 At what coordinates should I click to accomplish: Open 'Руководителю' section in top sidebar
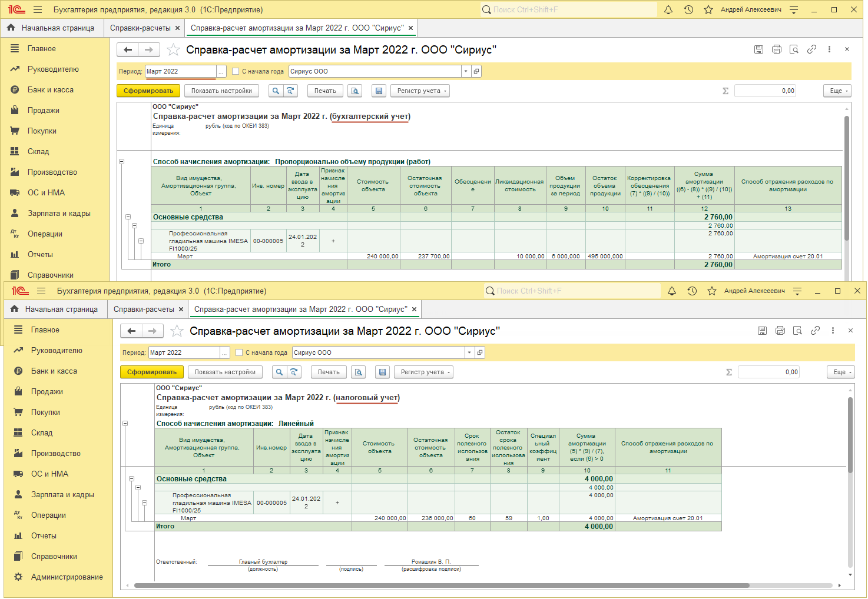(x=53, y=69)
